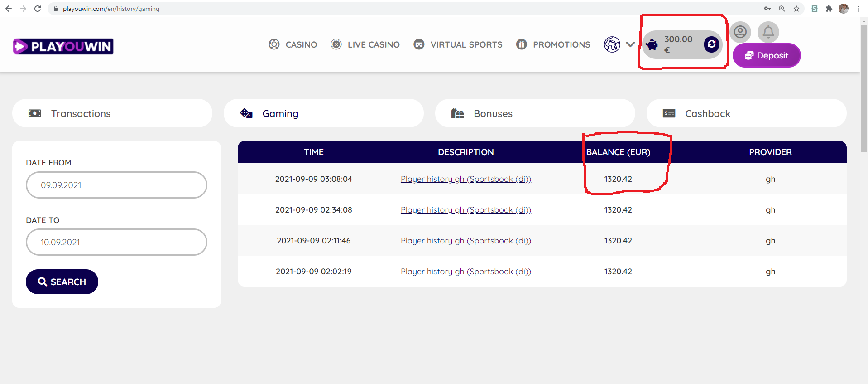Screen dimensions: 868x384
Task: Click the browser forward arrow
Action: [23, 9]
